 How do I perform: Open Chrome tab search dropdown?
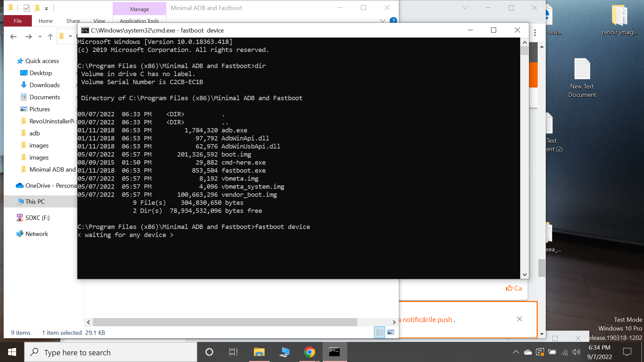click(465, 8)
